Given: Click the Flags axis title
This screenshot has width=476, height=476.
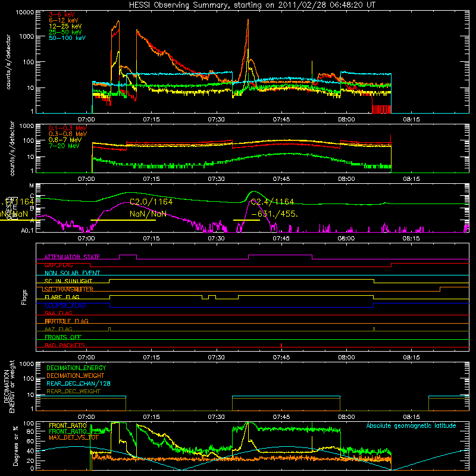Looking at the screenshot, I should point(24,297).
